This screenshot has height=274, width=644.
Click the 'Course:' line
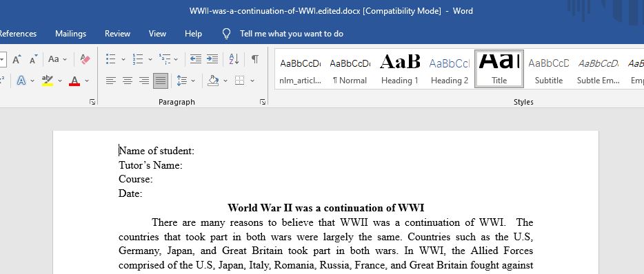coord(136,179)
